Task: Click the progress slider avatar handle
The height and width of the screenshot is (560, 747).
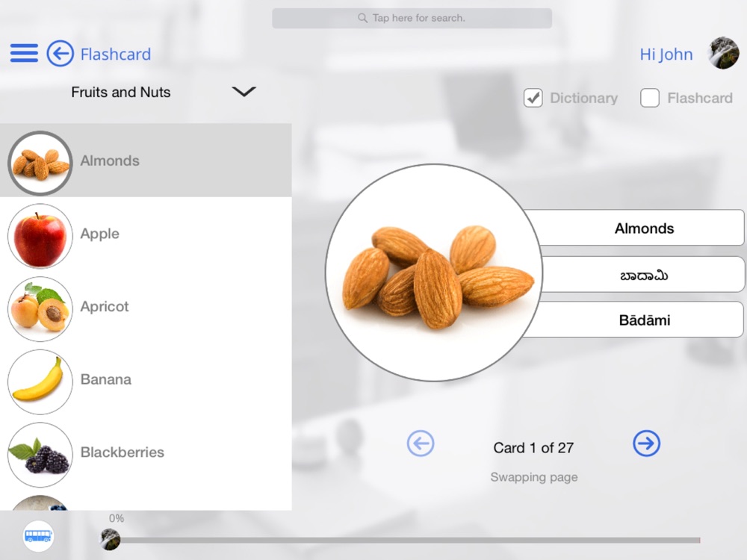Action: (110, 540)
